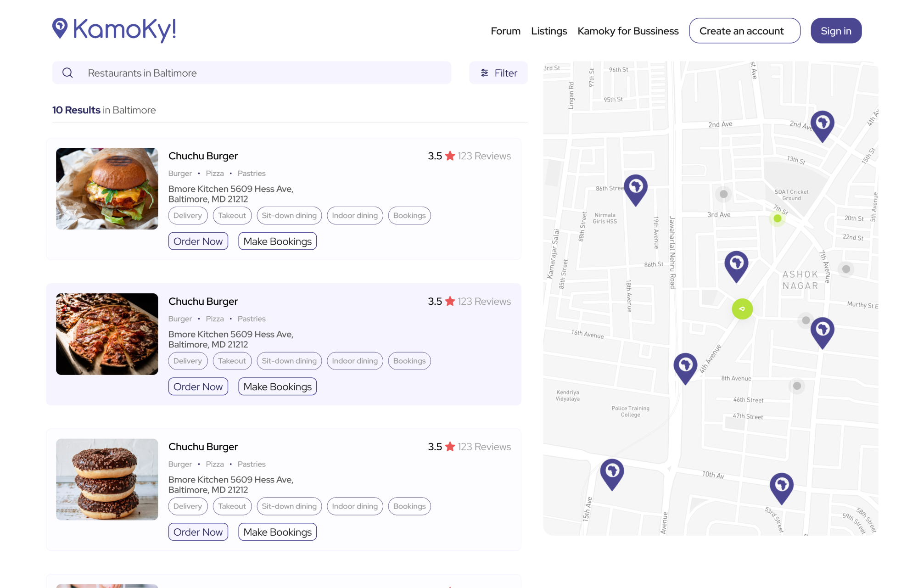
Task: Click Create an account button
Action: (744, 31)
